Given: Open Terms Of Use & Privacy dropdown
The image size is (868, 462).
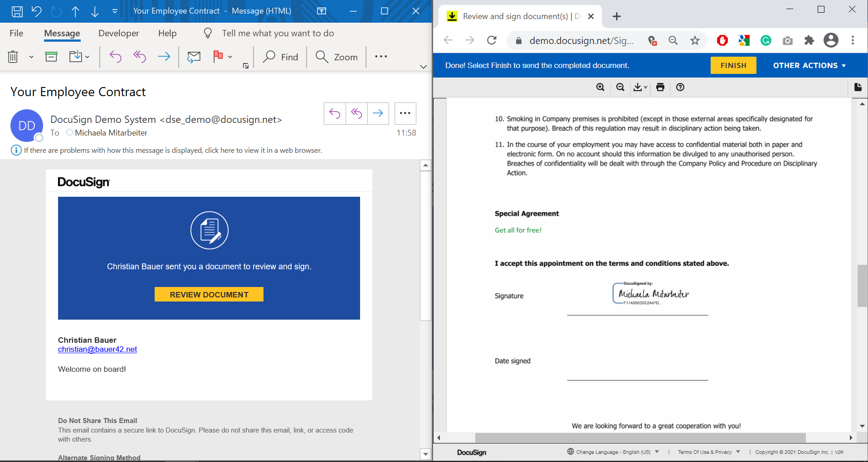Looking at the screenshot, I should [709, 452].
